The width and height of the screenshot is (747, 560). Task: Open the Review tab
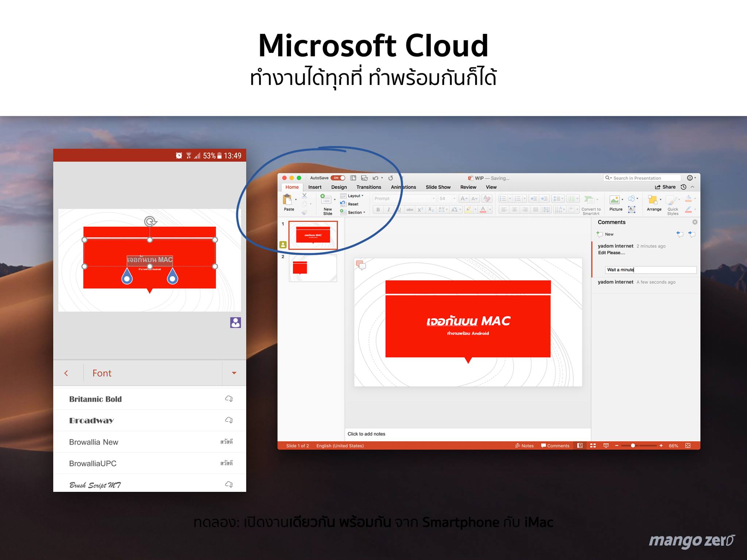click(468, 187)
